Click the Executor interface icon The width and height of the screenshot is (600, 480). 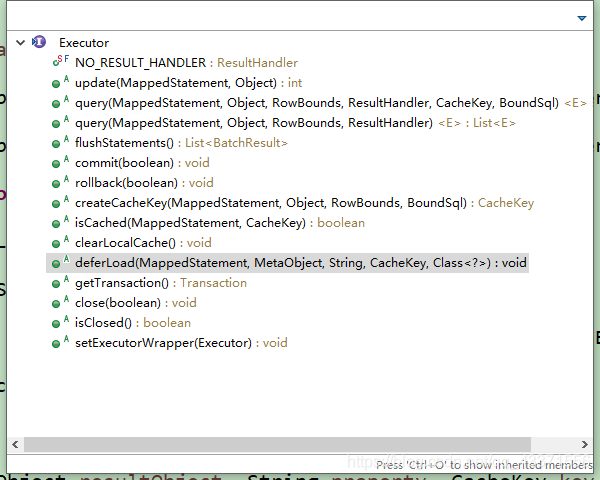(x=39, y=42)
